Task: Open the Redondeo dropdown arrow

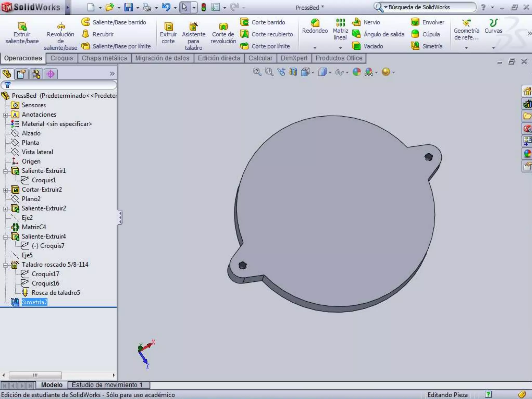Action: 315,48
